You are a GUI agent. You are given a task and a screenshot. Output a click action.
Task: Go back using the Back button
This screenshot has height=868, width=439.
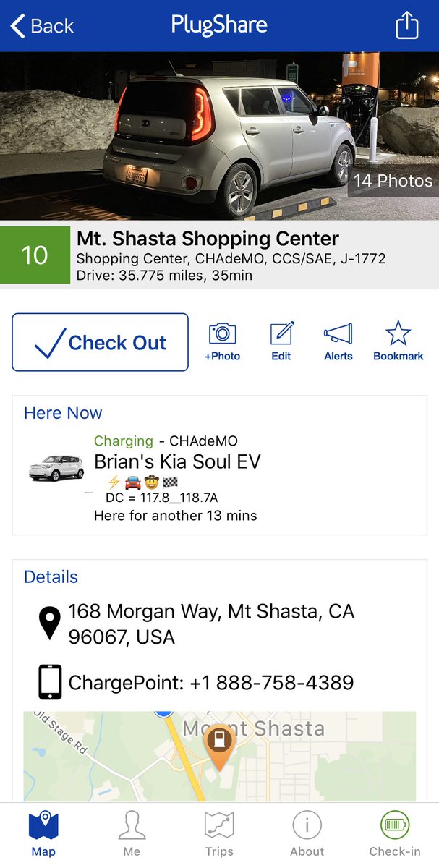click(x=42, y=26)
